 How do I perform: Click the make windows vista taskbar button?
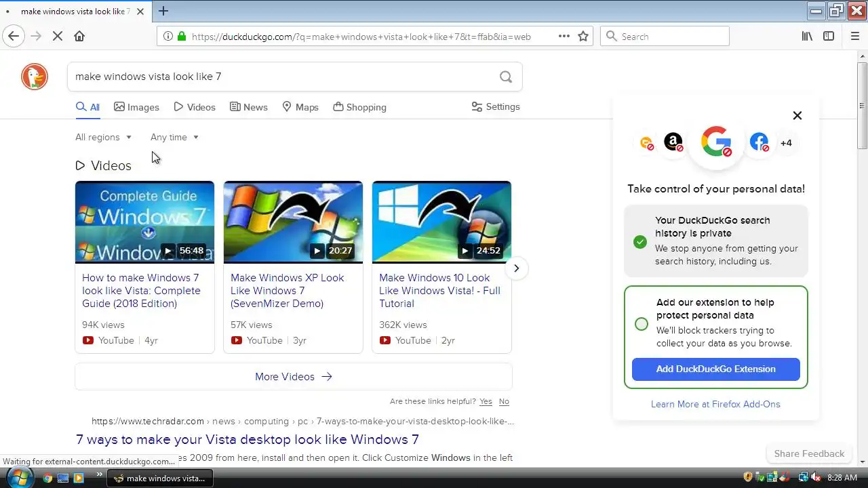pos(160,478)
